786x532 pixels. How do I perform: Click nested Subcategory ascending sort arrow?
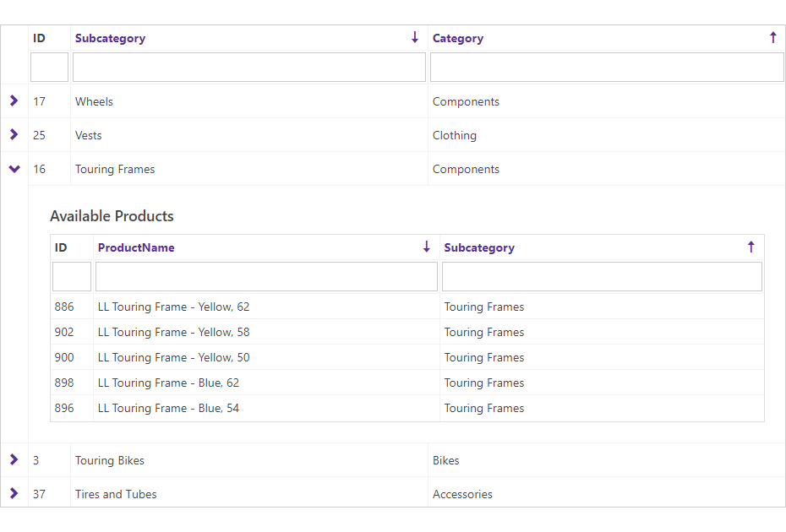tap(751, 247)
